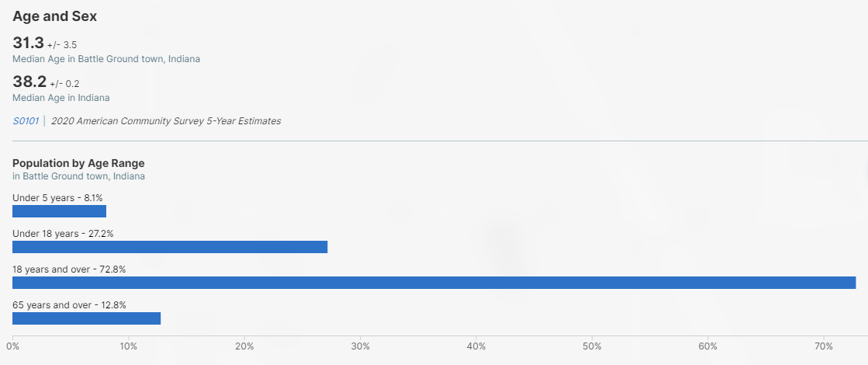Select the 38.2 median age value
Image resolution: width=868 pixels, height=365 pixels.
(29, 82)
